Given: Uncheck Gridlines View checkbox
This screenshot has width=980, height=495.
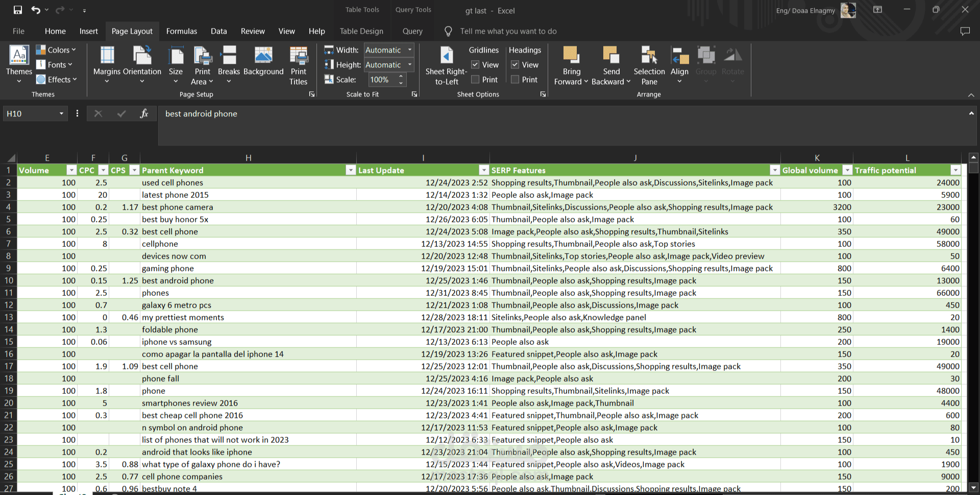Looking at the screenshot, I should point(475,65).
